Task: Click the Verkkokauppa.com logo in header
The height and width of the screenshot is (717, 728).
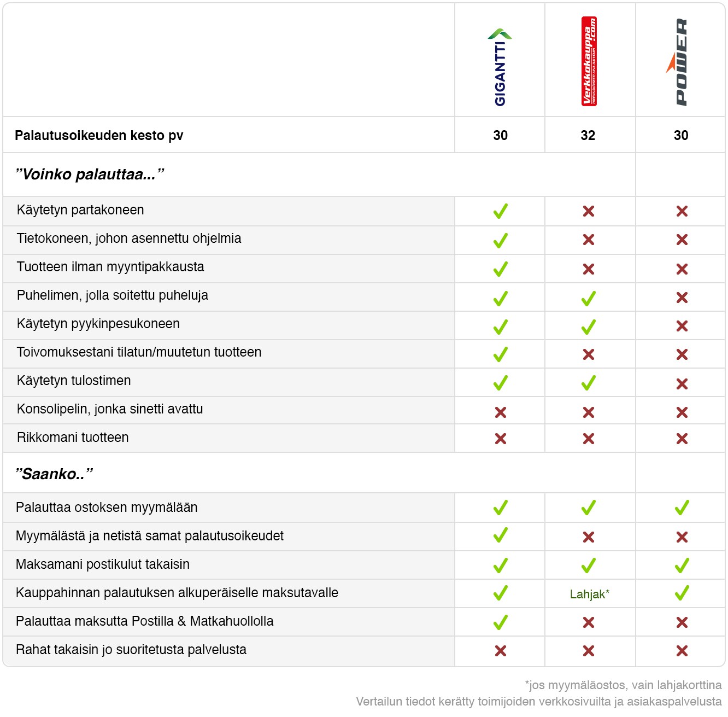Action: 589,61
